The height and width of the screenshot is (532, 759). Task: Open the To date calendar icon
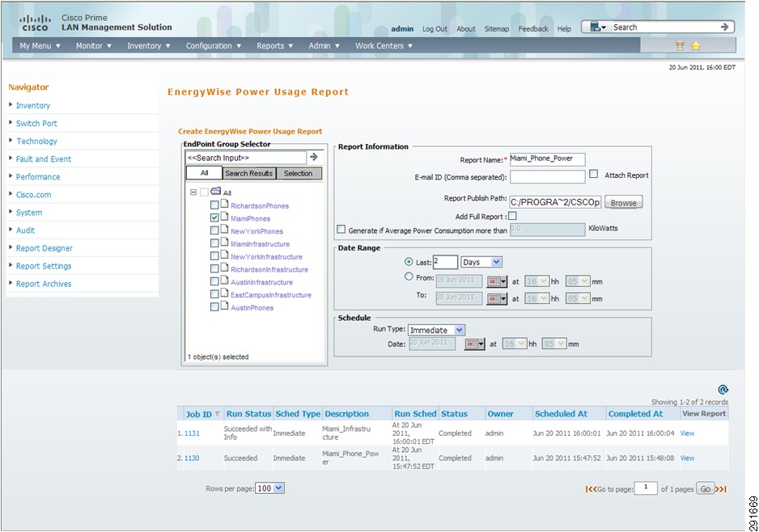(497, 299)
